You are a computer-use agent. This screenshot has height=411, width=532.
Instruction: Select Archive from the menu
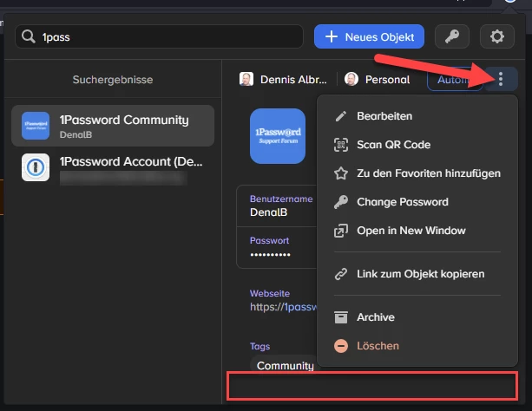pyautogui.click(x=417, y=317)
